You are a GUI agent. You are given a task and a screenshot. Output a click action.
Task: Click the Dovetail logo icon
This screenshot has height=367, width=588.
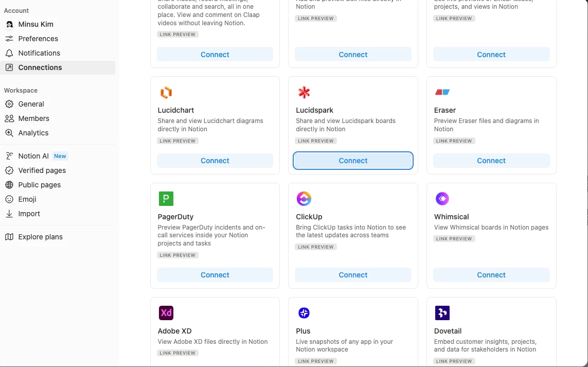click(x=442, y=313)
